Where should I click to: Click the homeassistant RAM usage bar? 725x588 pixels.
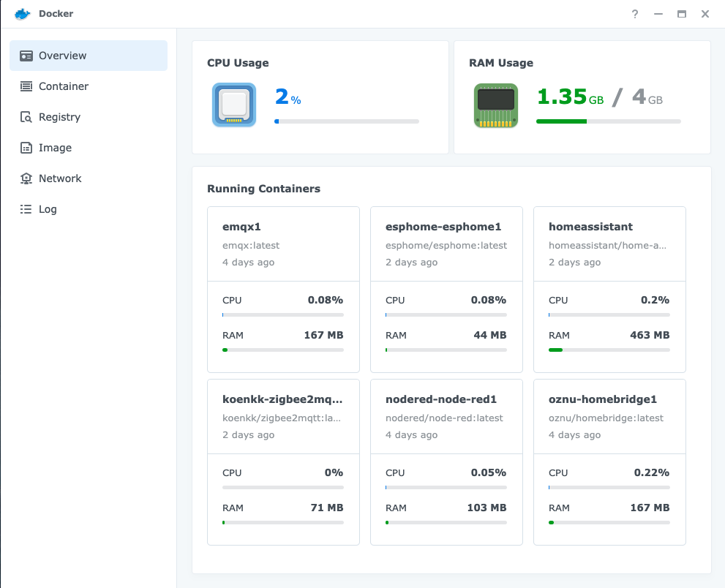pyautogui.click(x=609, y=350)
